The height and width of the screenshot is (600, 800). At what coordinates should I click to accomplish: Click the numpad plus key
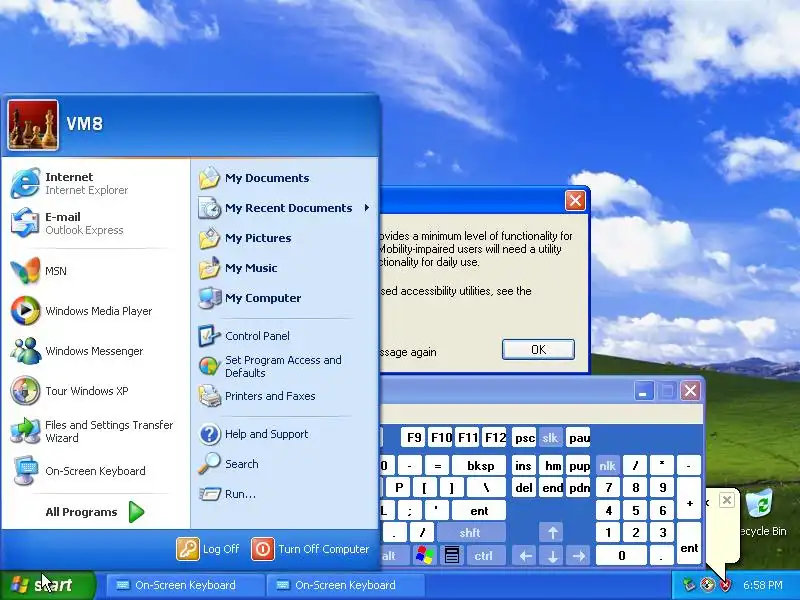(x=689, y=499)
